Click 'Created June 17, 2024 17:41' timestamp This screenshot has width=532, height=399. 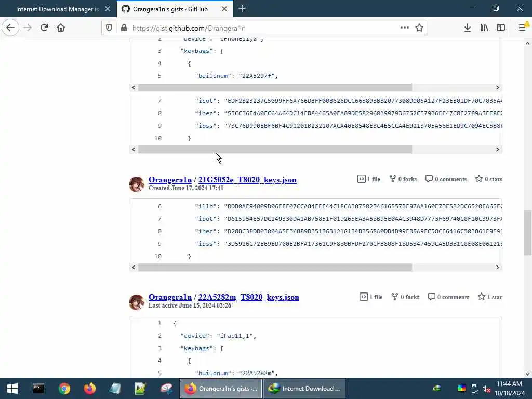186,188
